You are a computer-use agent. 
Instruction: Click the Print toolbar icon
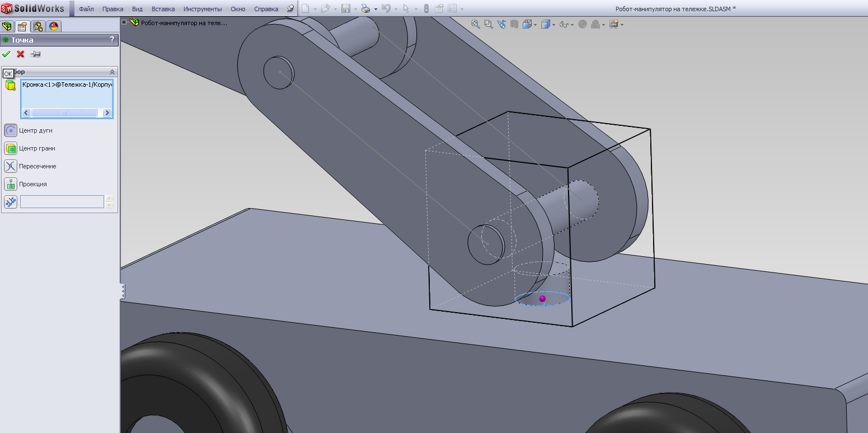pyautogui.click(x=365, y=9)
